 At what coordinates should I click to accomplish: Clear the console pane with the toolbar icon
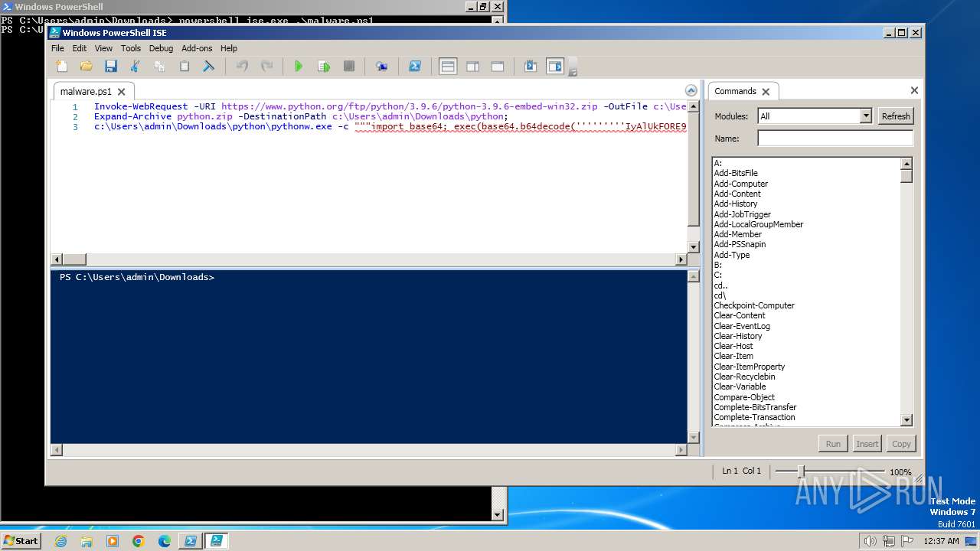[209, 67]
